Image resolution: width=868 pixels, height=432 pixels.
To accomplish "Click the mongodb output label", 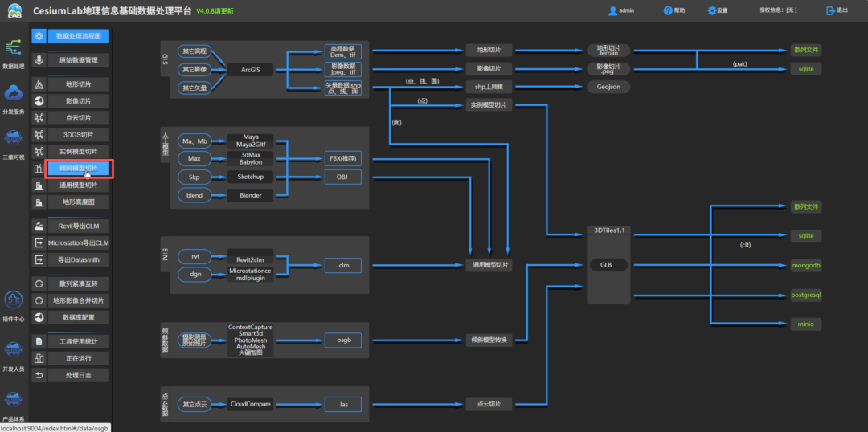I will pos(806,265).
